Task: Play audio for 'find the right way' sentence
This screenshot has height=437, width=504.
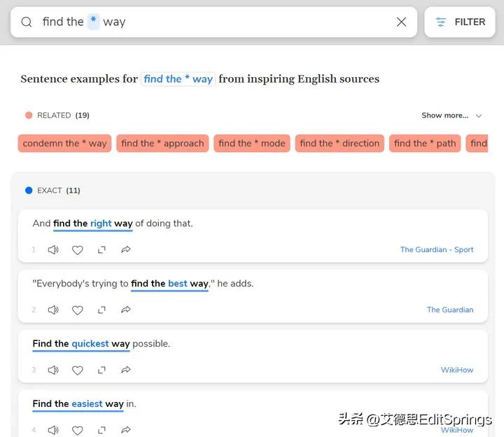Action: [53, 249]
